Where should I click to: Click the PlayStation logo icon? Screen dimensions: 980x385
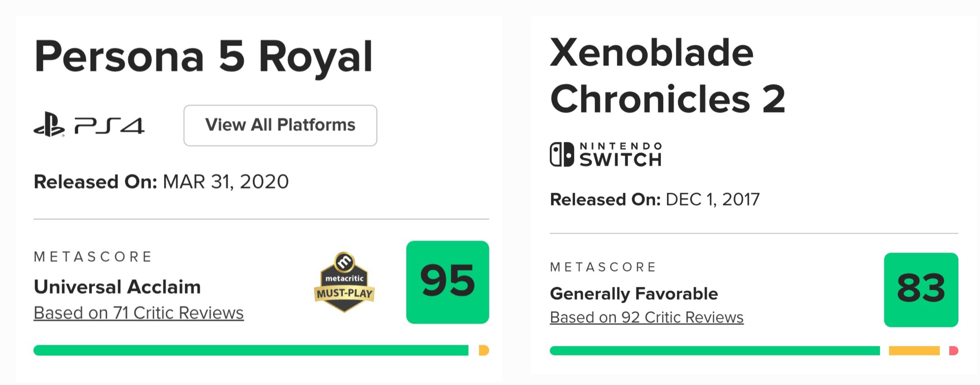click(x=49, y=124)
